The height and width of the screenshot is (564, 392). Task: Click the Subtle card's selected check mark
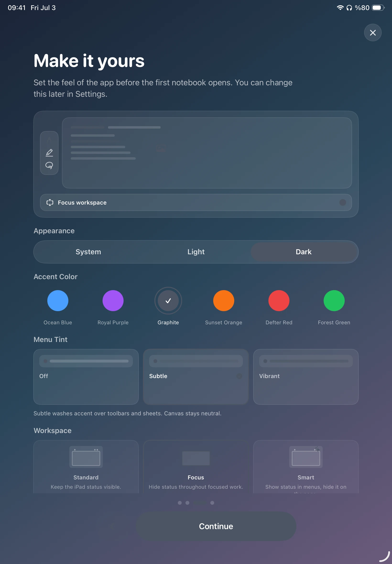pyautogui.click(x=239, y=376)
